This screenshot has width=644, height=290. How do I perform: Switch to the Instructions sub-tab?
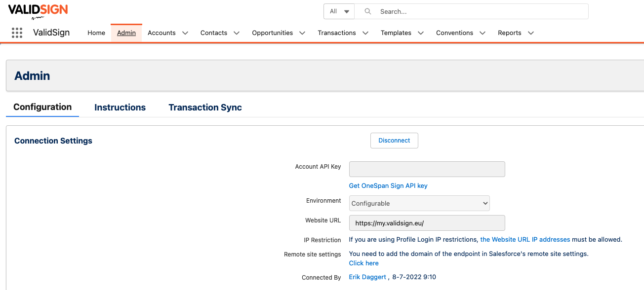120,107
